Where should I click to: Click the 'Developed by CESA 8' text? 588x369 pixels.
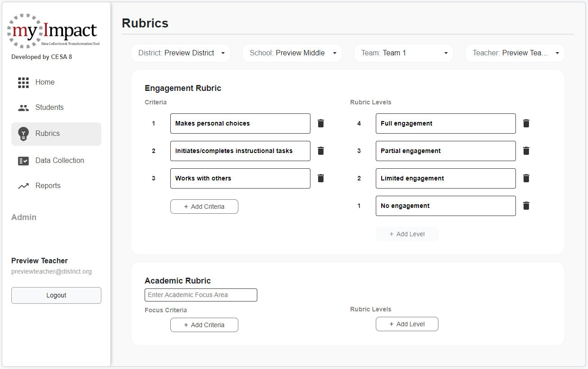pos(41,57)
